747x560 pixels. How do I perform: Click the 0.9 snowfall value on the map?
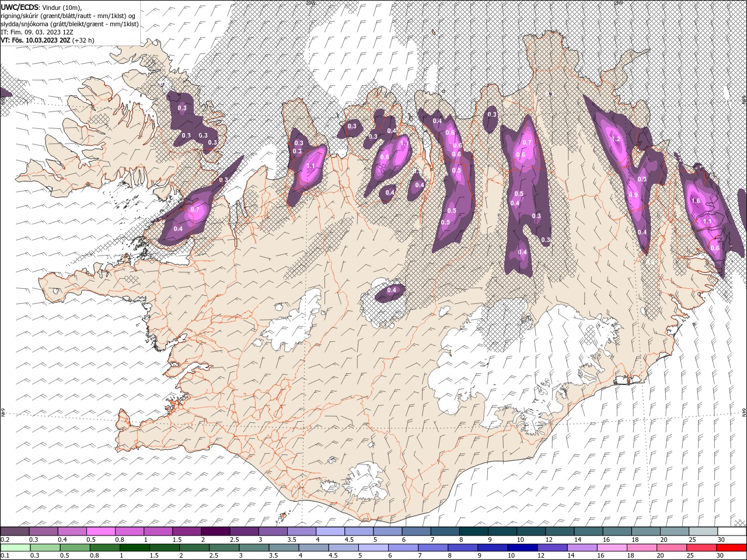click(633, 195)
